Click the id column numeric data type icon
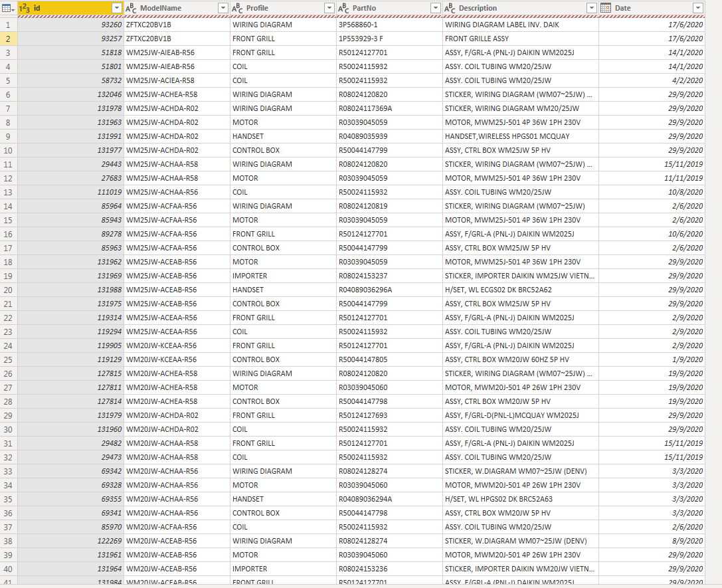This screenshot has width=722, height=588. click(25, 8)
